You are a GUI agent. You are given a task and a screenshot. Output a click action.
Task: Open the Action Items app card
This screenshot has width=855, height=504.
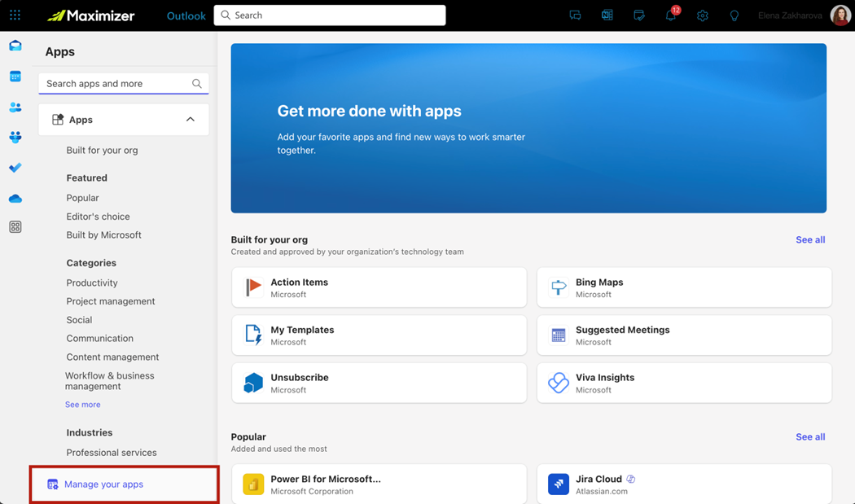(x=379, y=287)
